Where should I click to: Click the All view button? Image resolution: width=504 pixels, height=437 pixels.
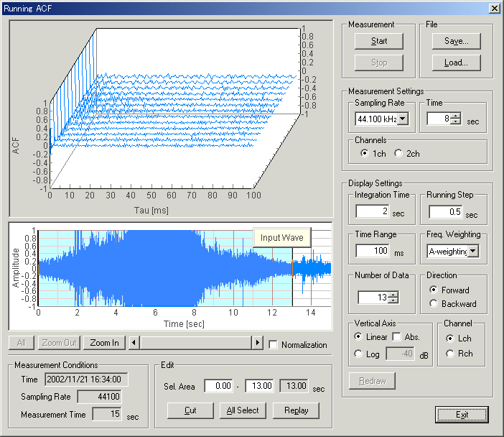[22, 343]
